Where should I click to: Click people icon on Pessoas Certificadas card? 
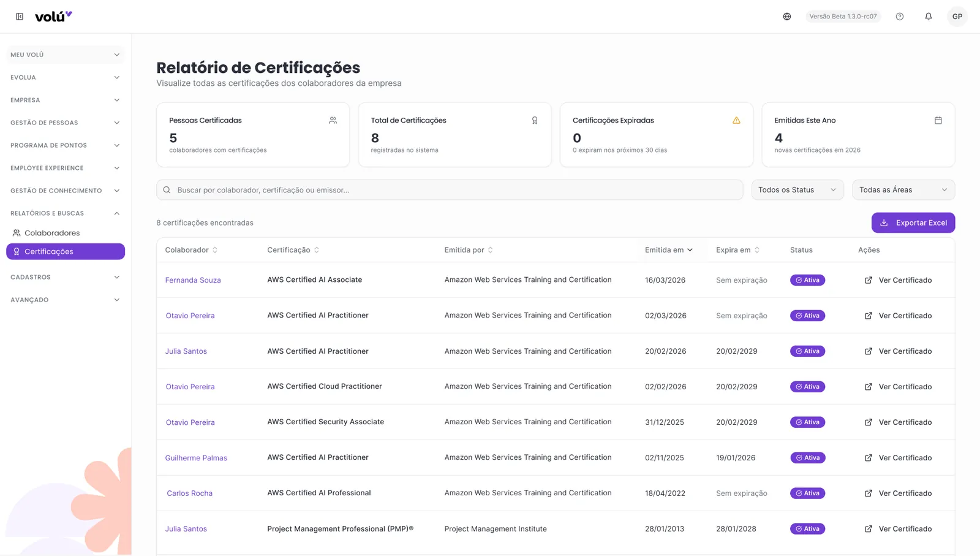(x=333, y=120)
